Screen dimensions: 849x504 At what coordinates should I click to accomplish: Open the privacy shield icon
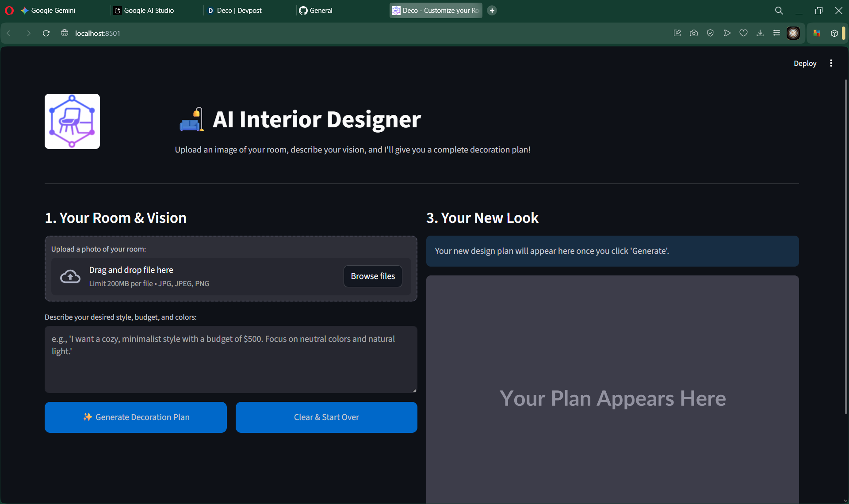tap(710, 33)
